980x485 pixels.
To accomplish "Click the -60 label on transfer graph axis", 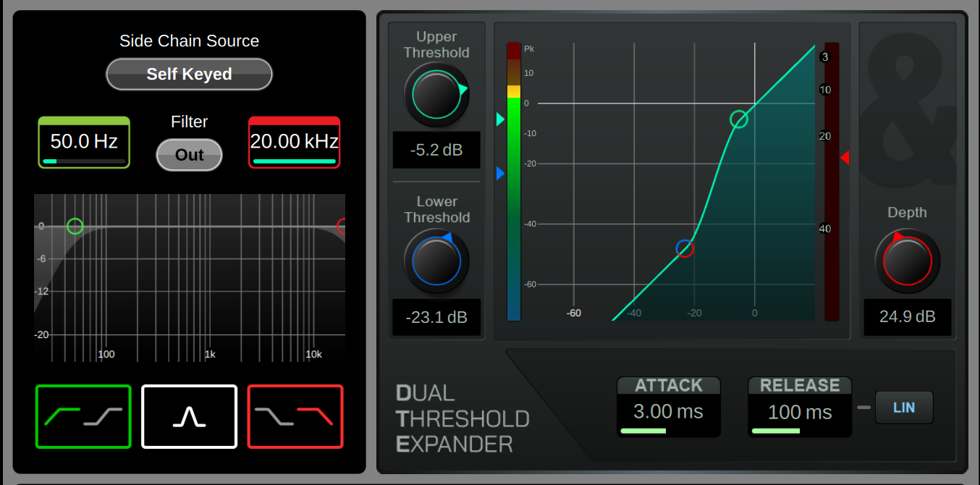I will 573,313.
